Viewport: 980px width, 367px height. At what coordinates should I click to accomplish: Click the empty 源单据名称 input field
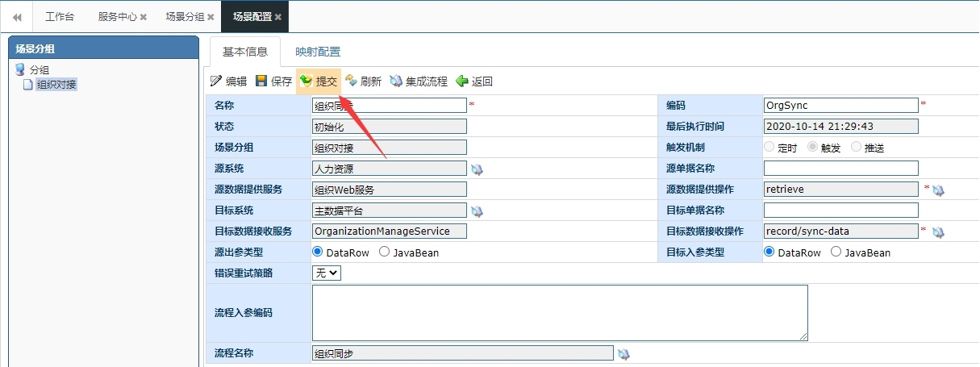tap(841, 168)
